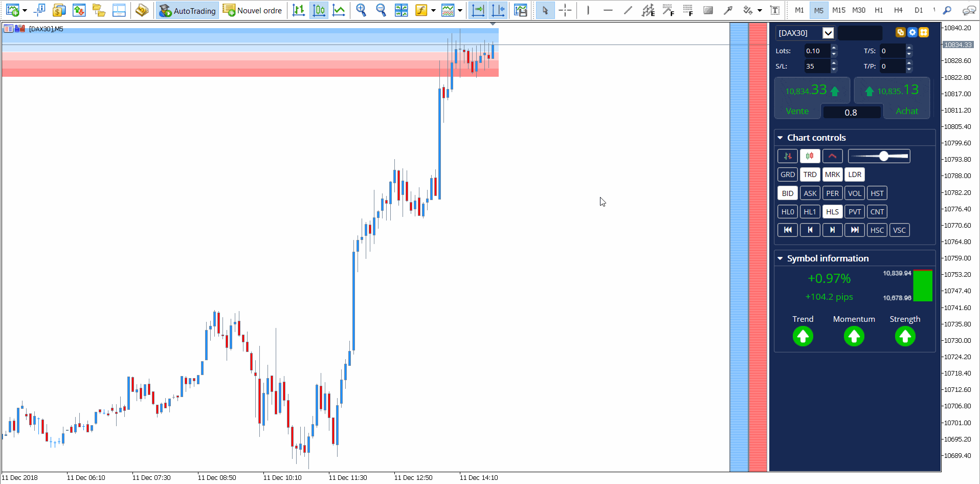Select the cursor arrow tool
Image resolution: width=980 pixels, height=484 pixels.
545,10
